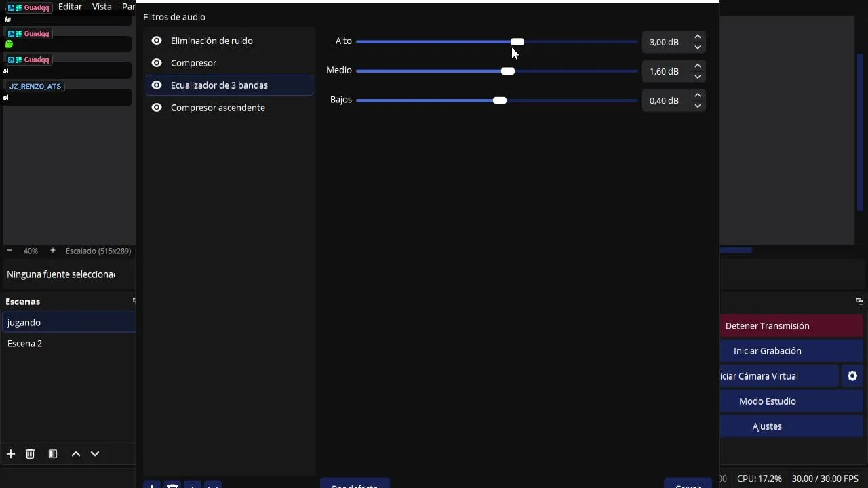Increase Medio value with up arrow
868x488 pixels.
click(x=698, y=66)
